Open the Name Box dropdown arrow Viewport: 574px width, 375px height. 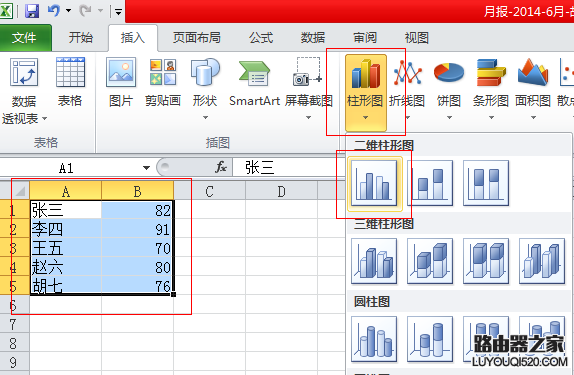146,168
